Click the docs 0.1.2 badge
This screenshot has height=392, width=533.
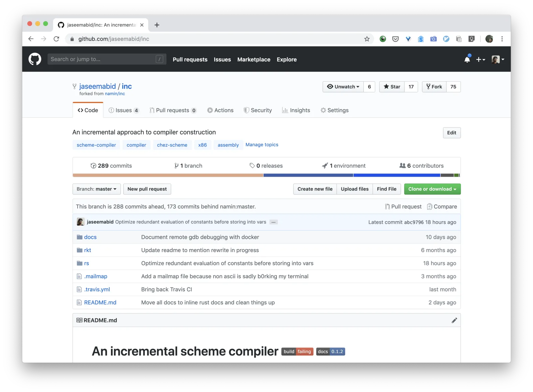[330, 352]
